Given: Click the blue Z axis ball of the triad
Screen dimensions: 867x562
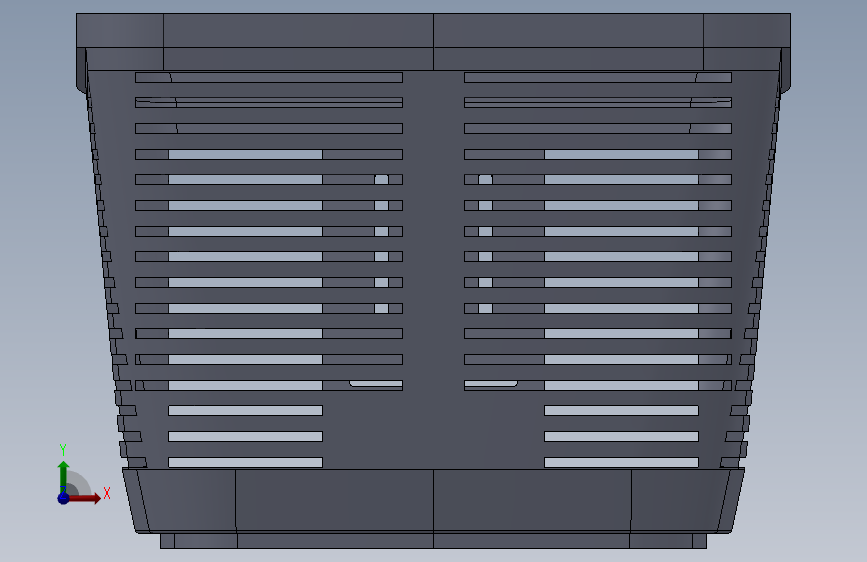Looking at the screenshot, I should pyautogui.click(x=64, y=498).
